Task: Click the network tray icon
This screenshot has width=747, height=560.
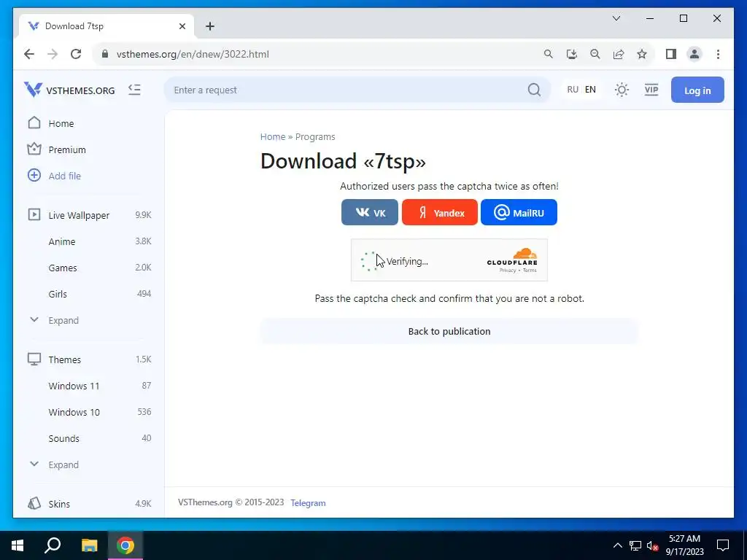Action: [x=635, y=545]
